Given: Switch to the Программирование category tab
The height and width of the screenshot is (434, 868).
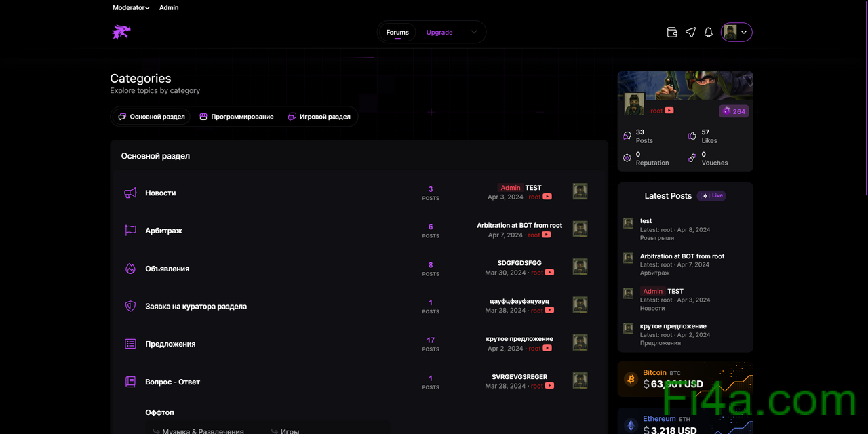Looking at the screenshot, I should (x=236, y=117).
